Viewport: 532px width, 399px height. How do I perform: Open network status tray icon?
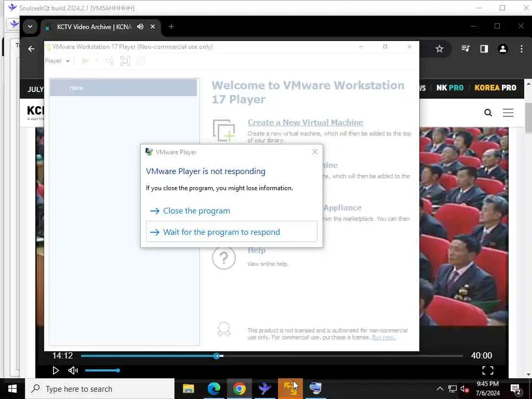(453, 389)
